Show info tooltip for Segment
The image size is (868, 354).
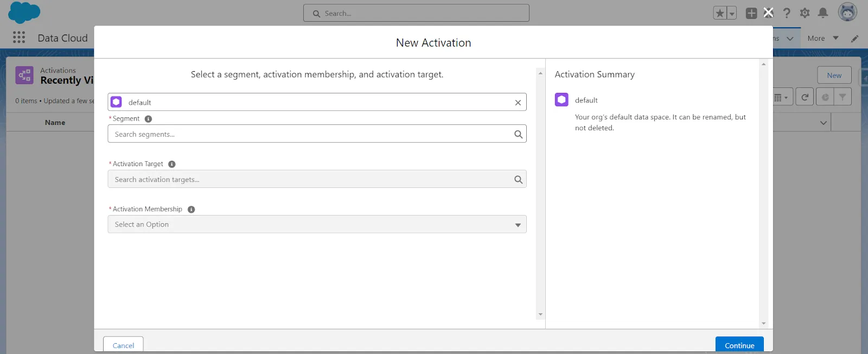[x=148, y=119]
